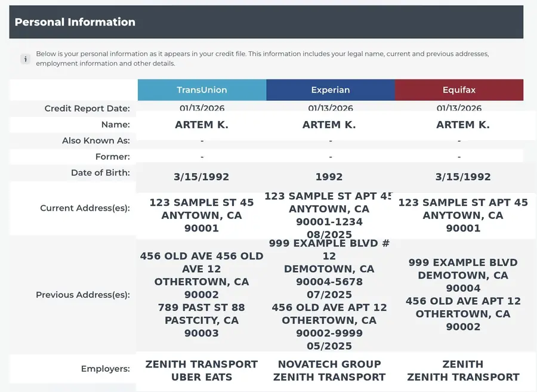Click 'DEMOTOWN, CA' under Experian
Viewport: 537px width, 392px height.
[x=329, y=268]
